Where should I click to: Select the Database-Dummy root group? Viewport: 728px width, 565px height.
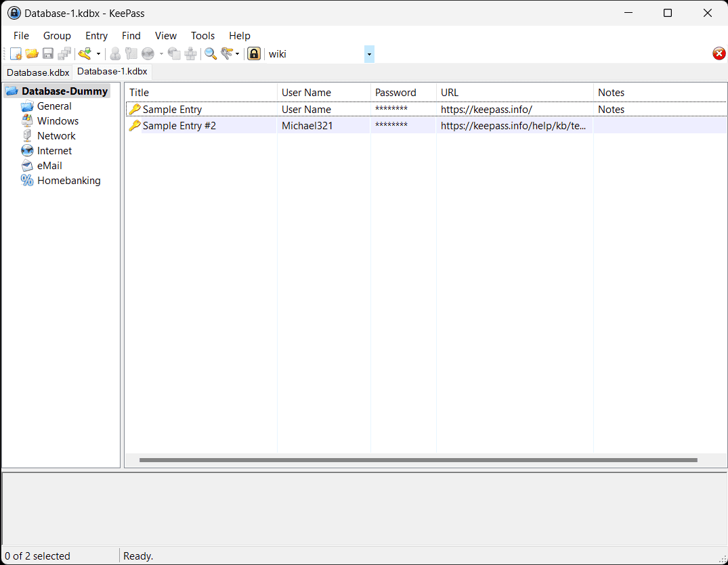[x=64, y=91]
